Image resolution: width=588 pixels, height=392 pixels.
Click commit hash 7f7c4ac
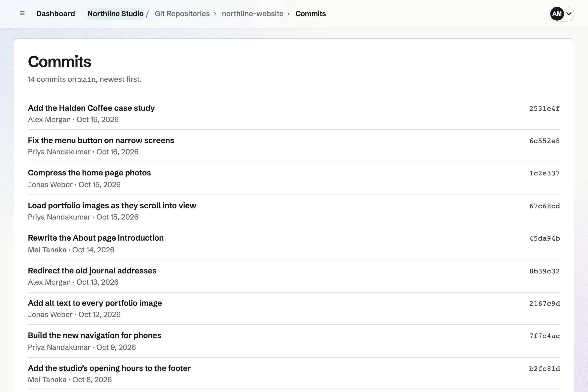544,336
